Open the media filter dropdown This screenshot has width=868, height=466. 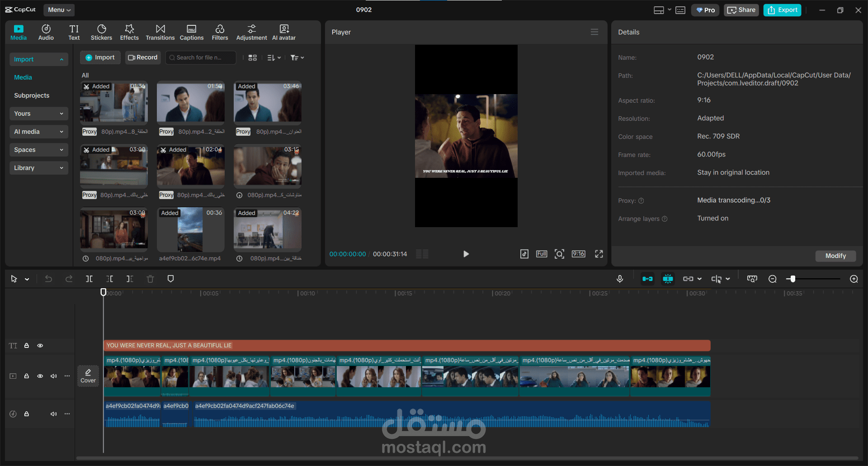pos(297,57)
